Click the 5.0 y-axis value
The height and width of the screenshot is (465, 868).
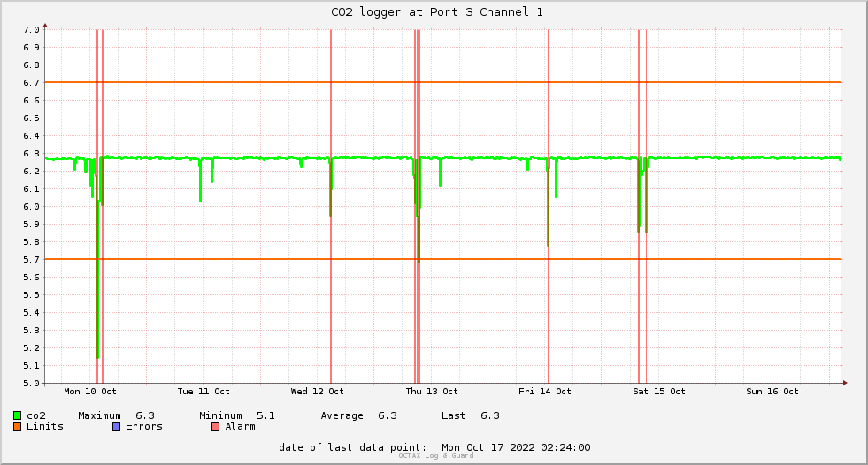tap(31, 384)
